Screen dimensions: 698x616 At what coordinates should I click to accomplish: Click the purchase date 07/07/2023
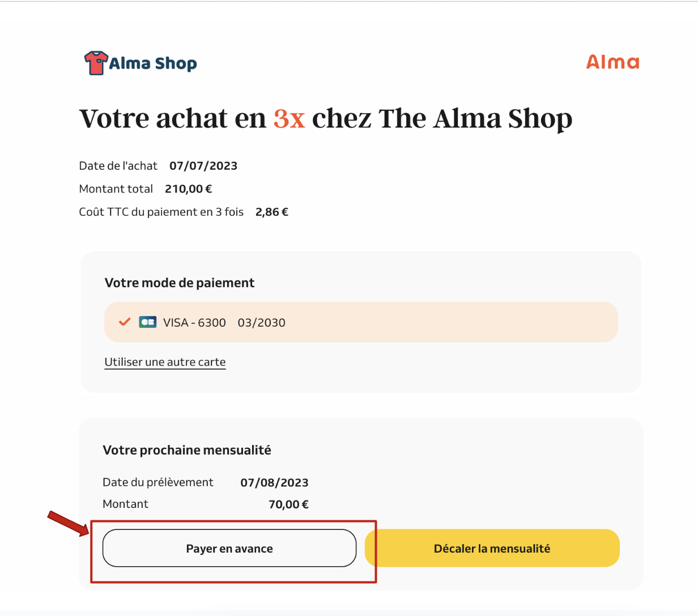point(203,166)
